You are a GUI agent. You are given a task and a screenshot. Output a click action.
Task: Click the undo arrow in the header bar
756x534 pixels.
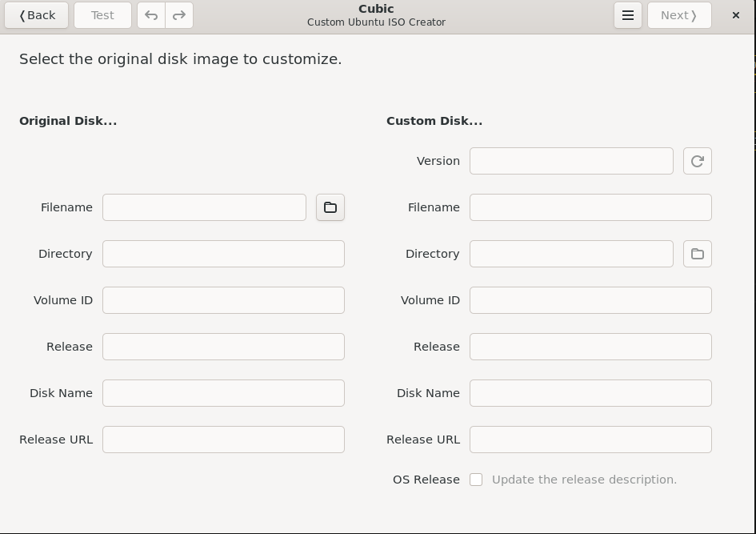click(x=151, y=15)
